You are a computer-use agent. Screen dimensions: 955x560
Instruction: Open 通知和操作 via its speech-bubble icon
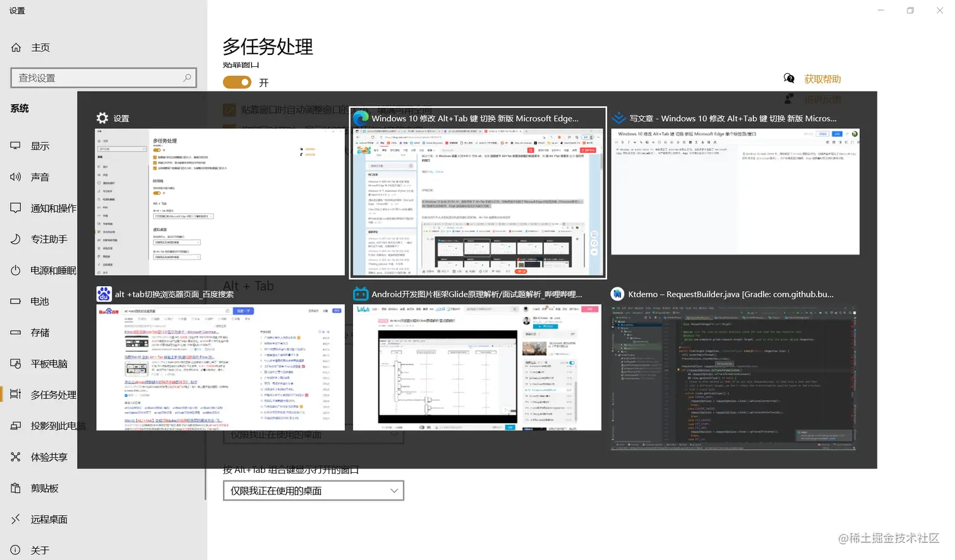pos(16,208)
